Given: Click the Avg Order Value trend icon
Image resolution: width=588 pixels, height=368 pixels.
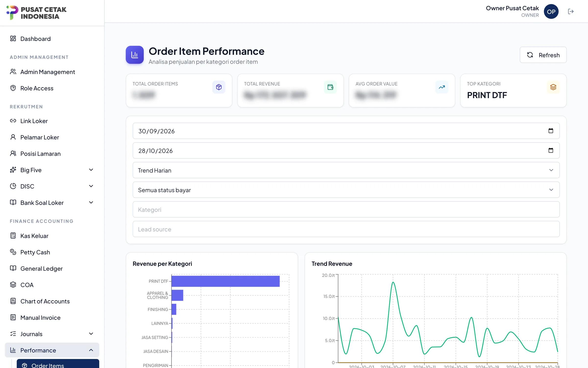Looking at the screenshot, I should 442,87.
